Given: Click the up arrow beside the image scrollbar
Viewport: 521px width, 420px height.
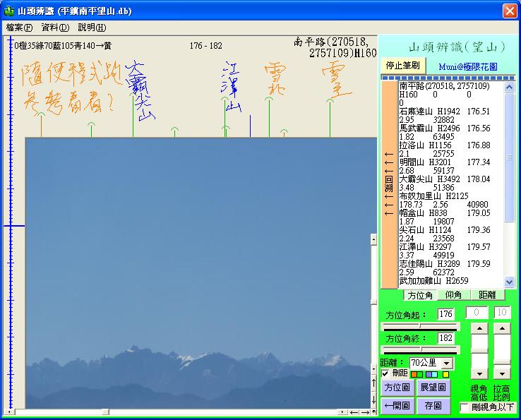Looking at the screenshot, I should coord(374,383).
